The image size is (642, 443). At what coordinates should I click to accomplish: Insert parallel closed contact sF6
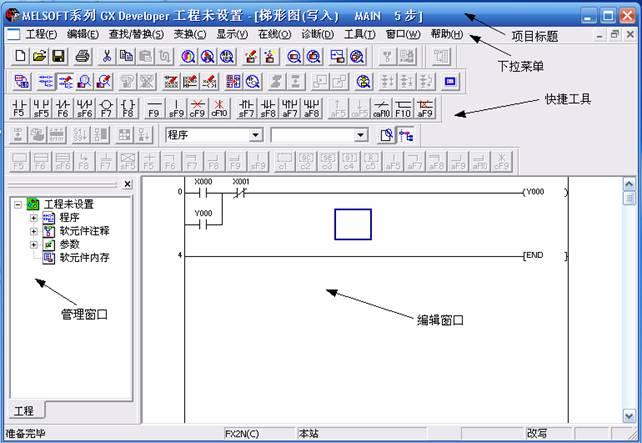[84, 108]
